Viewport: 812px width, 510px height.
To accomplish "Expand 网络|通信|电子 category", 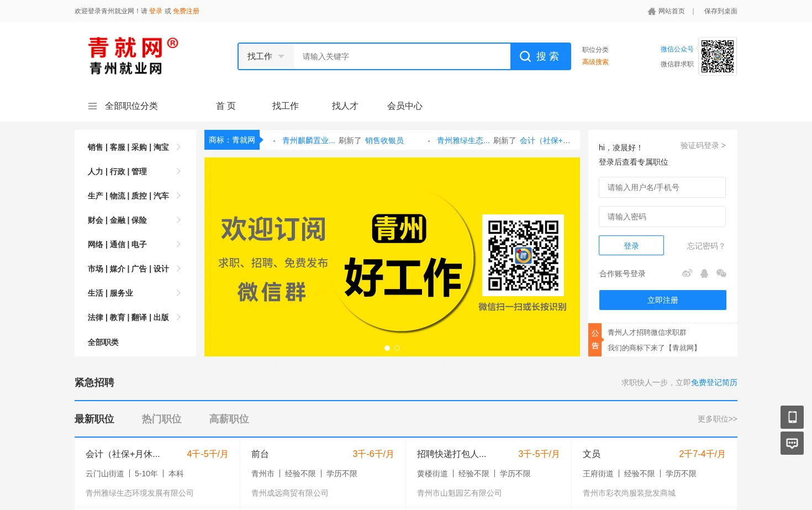I will [135, 244].
